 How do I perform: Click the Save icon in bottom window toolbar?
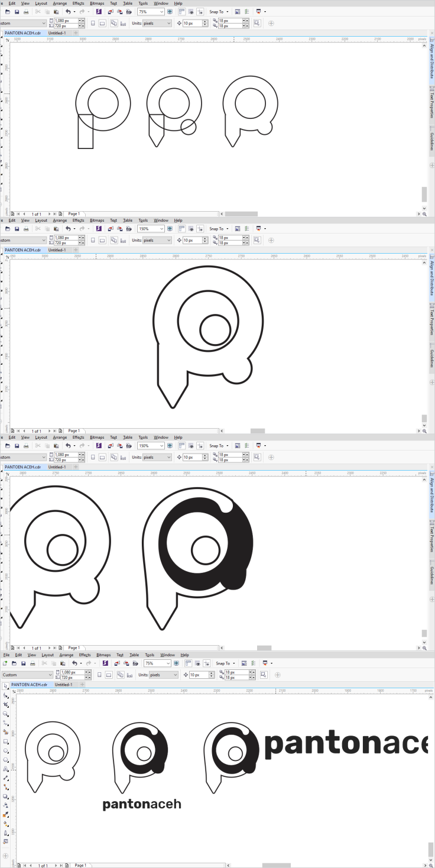tap(23, 663)
